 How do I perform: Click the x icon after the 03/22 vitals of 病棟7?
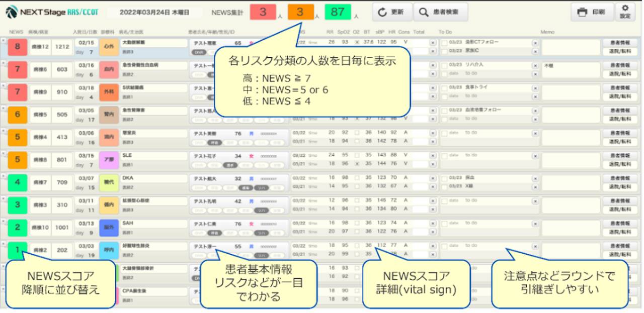pos(433,178)
